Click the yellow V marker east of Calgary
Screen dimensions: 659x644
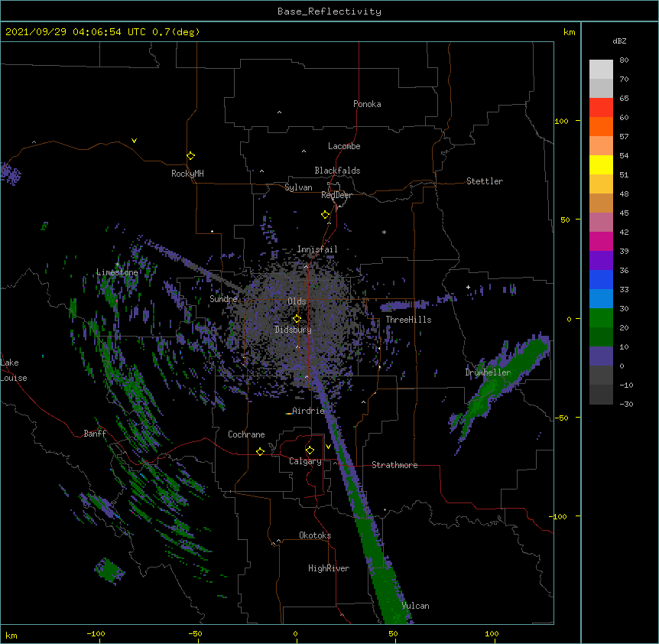click(328, 447)
